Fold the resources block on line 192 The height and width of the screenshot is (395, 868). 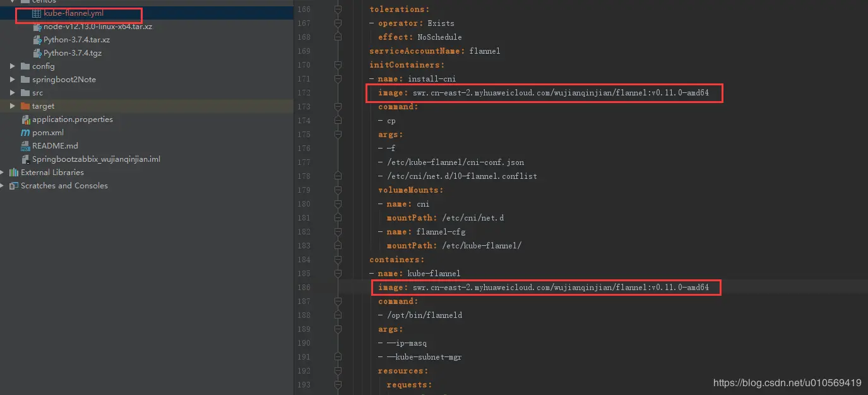point(338,371)
